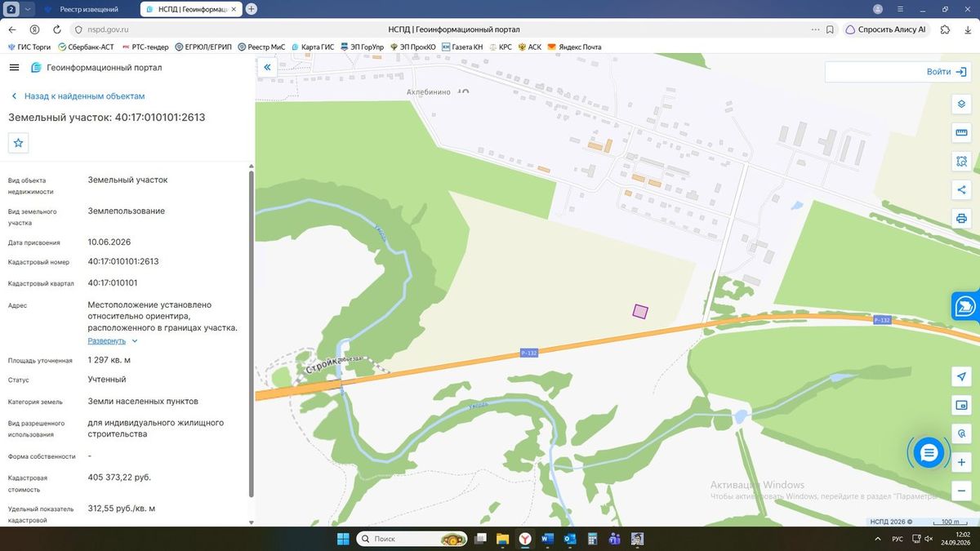Open the РТС-тендер bookmark
Image resolution: width=980 pixels, height=551 pixels.
(145, 47)
